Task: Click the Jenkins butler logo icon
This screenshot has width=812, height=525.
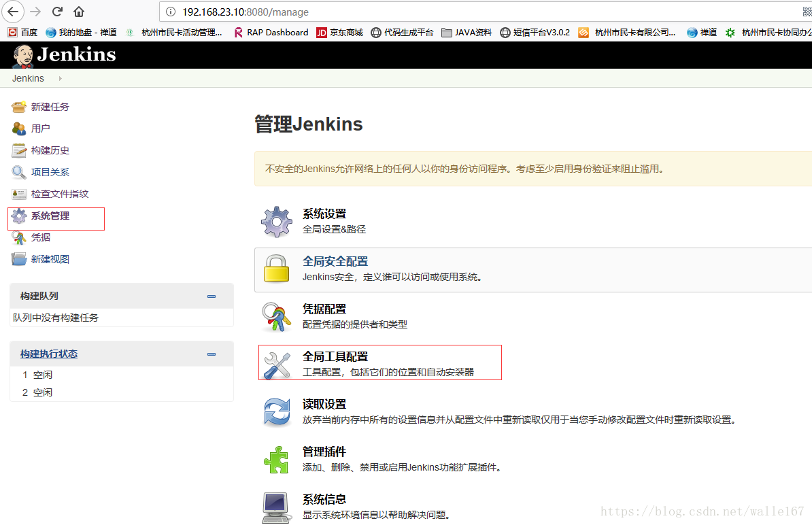Action: point(23,56)
